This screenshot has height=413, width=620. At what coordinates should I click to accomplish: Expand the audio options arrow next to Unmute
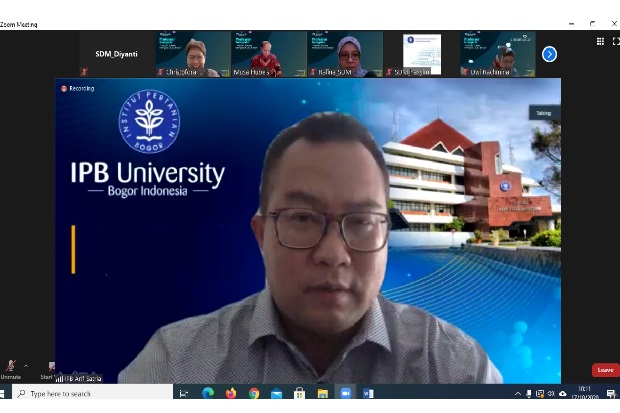(x=26, y=366)
